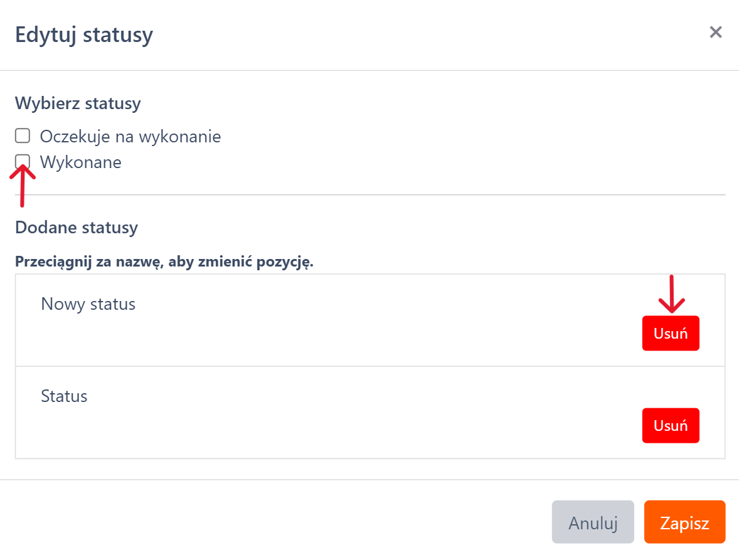
Task: Remove Nowy status with its Usuń button
Action: coord(670,333)
